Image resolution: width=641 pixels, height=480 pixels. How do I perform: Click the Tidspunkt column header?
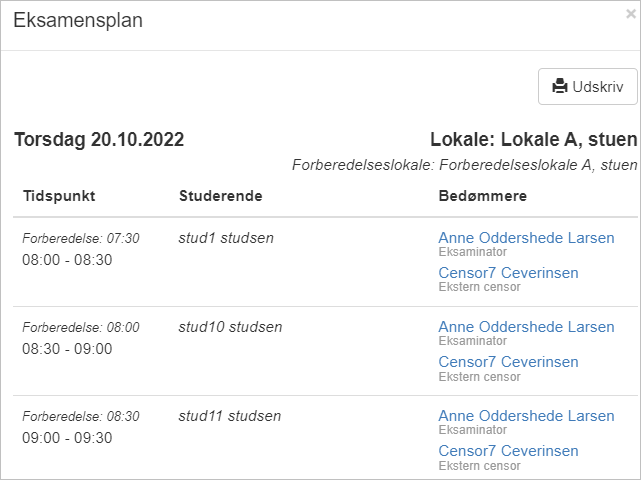59,196
